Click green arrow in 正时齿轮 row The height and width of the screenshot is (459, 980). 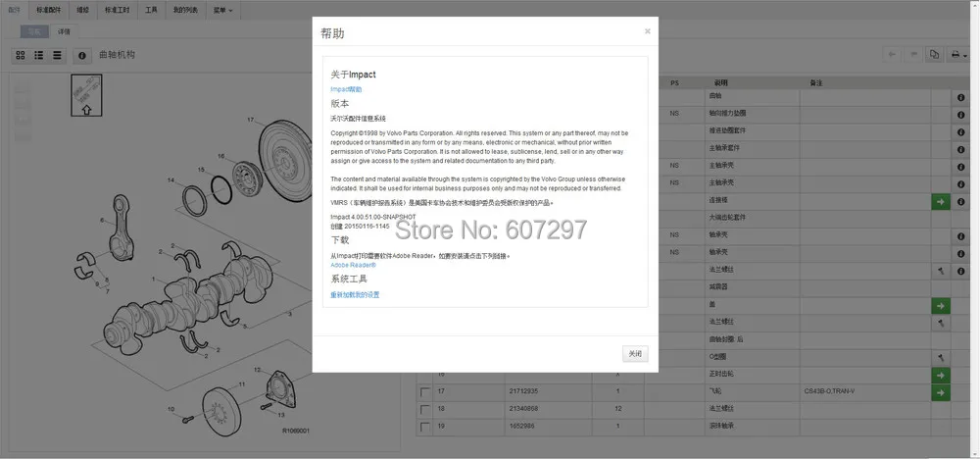tap(940, 375)
